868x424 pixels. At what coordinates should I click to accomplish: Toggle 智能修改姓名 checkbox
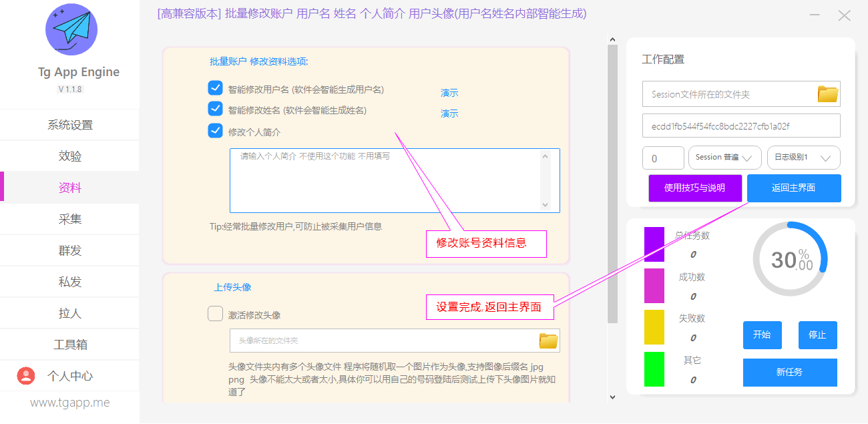click(215, 109)
